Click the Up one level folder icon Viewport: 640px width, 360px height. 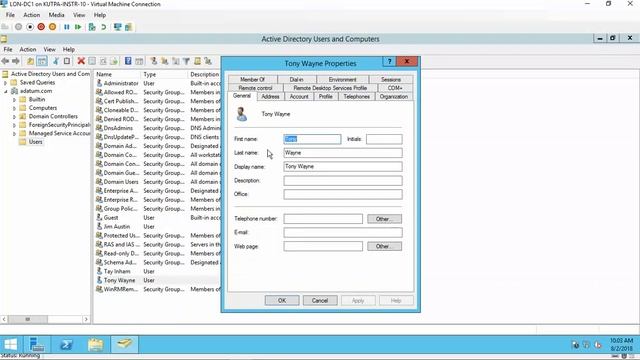[x=30, y=61]
